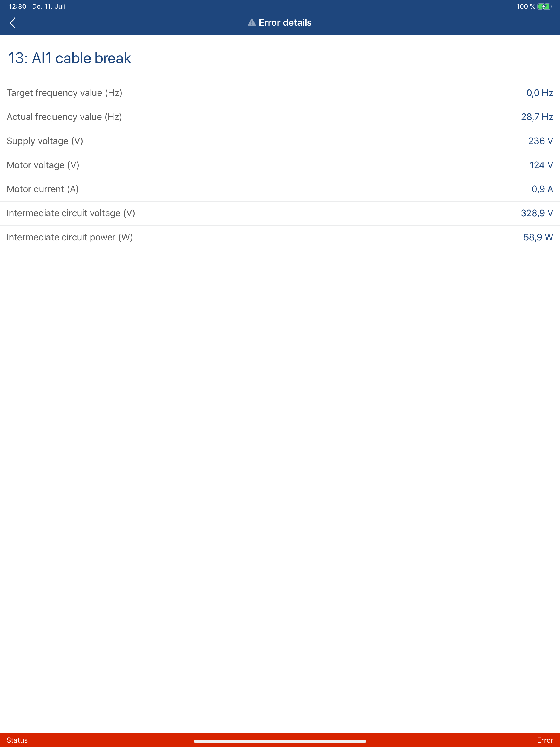The width and height of the screenshot is (560, 747).
Task: Select the Motor current (A) row
Action: coord(280,189)
